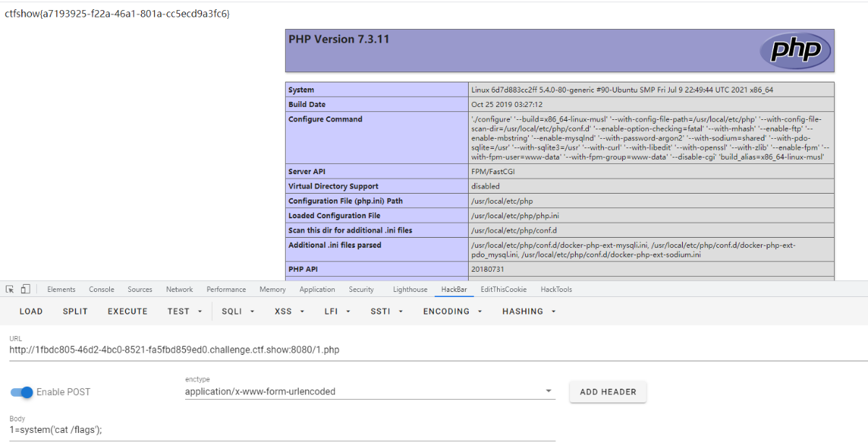868x443 pixels.
Task: Click the ADD HEADER button
Action: [608, 392]
